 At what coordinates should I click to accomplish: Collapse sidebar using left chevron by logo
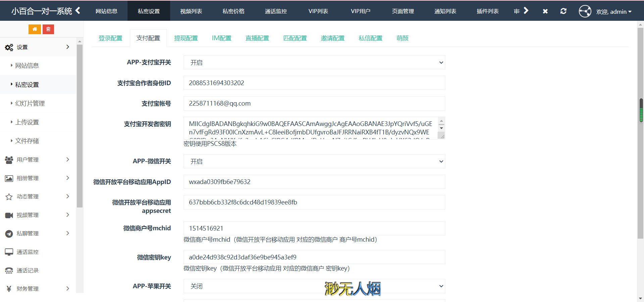pyautogui.click(x=78, y=11)
